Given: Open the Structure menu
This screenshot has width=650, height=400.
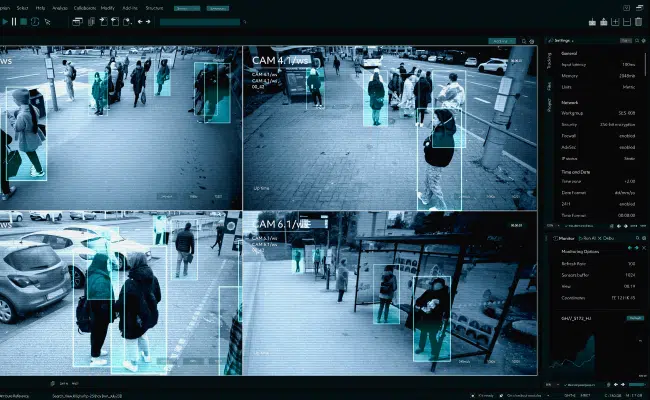Looking at the screenshot, I should coord(154,8).
